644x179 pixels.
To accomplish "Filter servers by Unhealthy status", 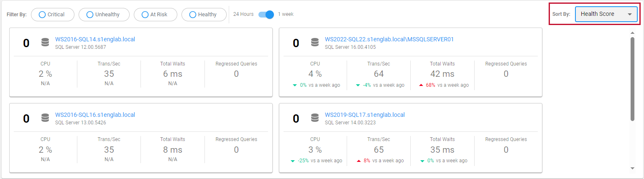I will (102, 15).
